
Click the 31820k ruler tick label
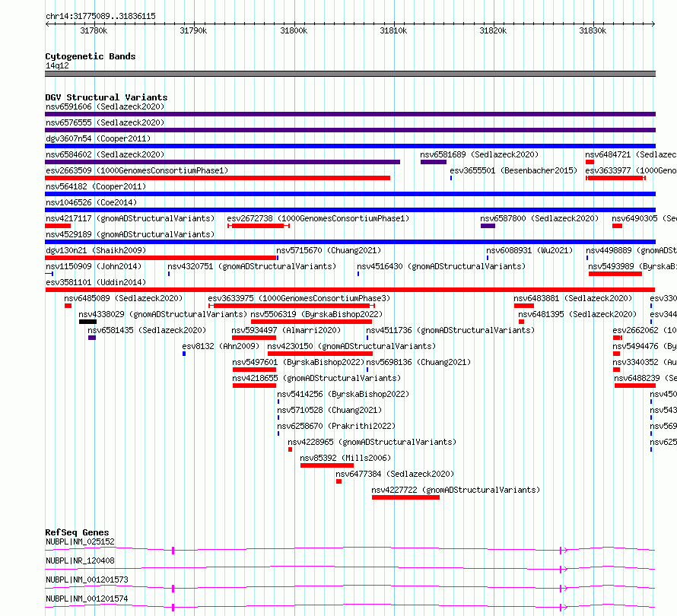tap(493, 30)
